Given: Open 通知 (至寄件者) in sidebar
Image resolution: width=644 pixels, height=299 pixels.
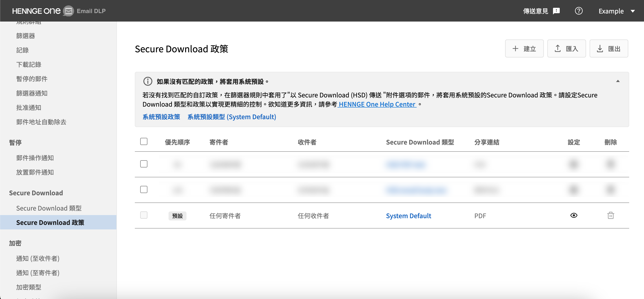Looking at the screenshot, I should pos(38,273).
